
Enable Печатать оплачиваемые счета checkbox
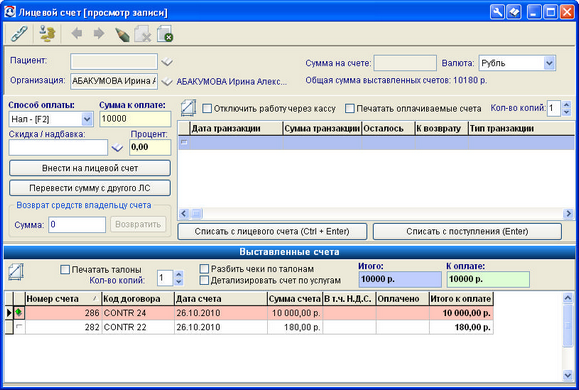[x=349, y=109]
